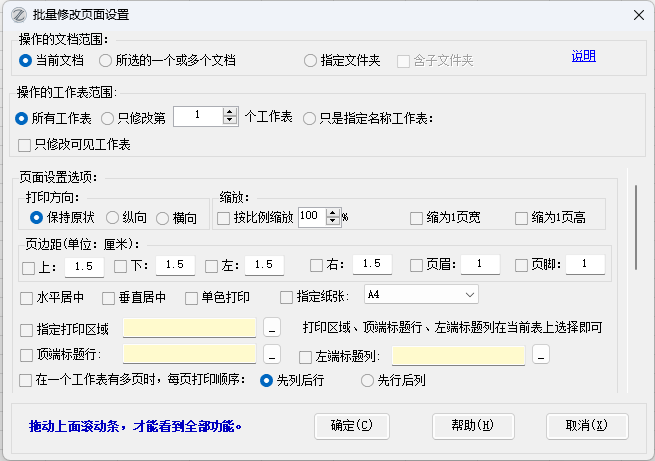This screenshot has width=655, height=461.
Task: Enable the 按比例缩放 checkbox
Action: 224,217
